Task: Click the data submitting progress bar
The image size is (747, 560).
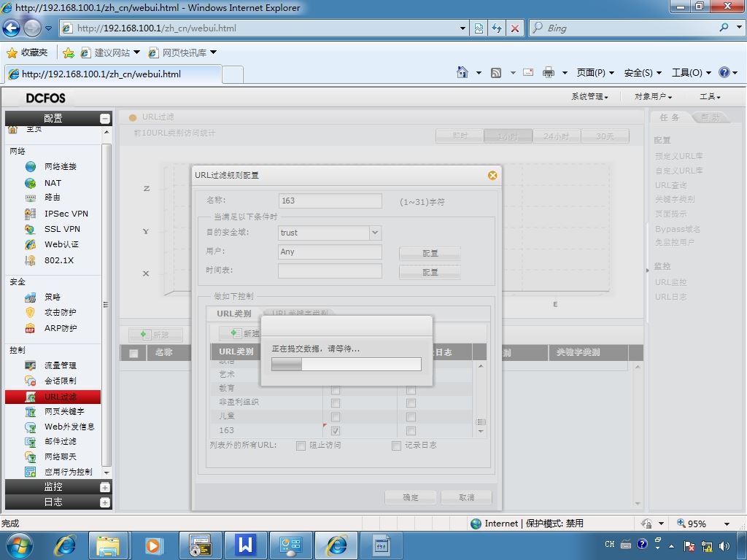Action: click(347, 365)
